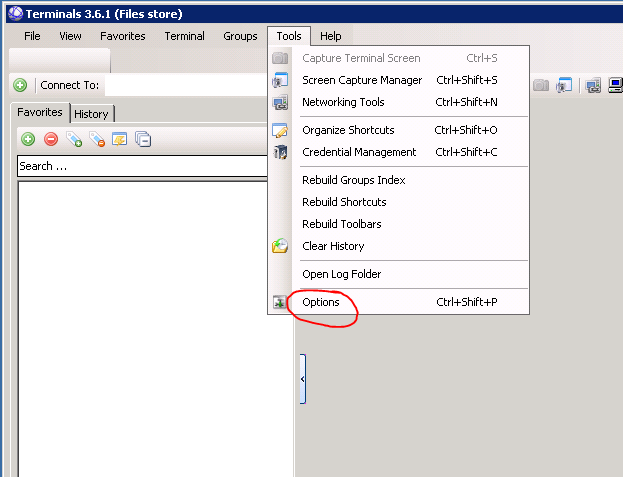This screenshot has height=477, width=623.
Task: Click the Clear History folder icon
Action: pos(280,246)
